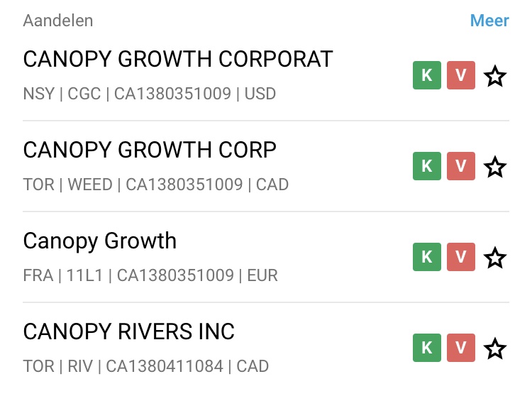Select CANOPY GROWTH CORP title
The height and width of the screenshot is (401, 532).
click(x=150, y=150)
